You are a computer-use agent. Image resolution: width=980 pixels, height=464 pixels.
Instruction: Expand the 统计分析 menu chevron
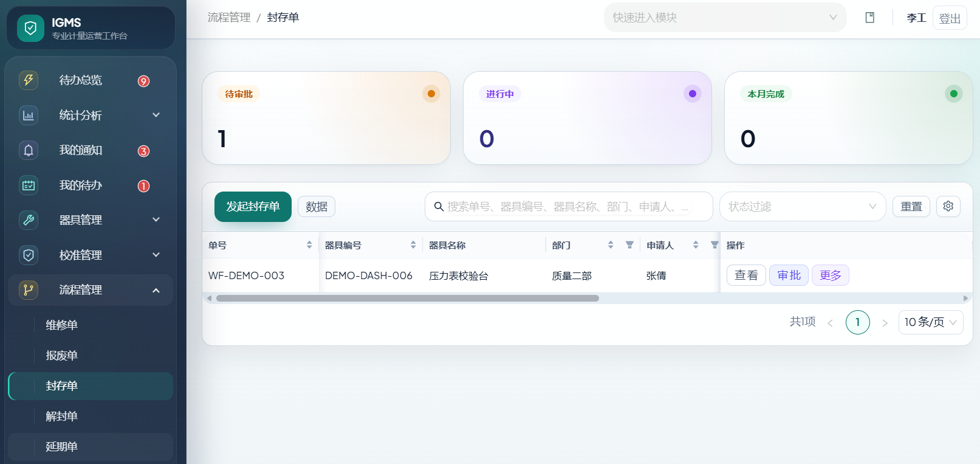(x=156, y=115)
